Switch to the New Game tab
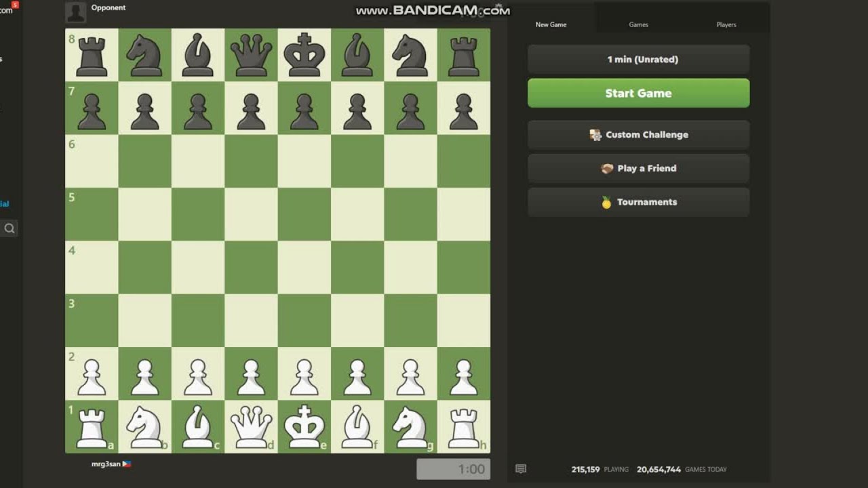This screenshot has height=488, width=868. point(551,24)
